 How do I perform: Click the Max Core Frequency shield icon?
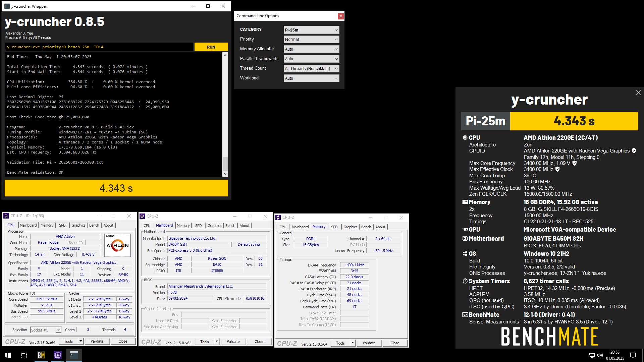(x=574, y=163)
